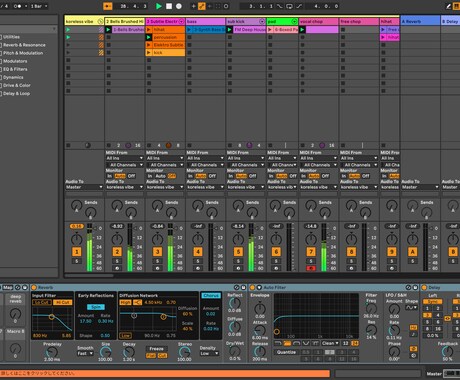Viewport: 460px width, 380px height.
Task: Unfold the Subtle Electr group track
Action: coord(181,21)
